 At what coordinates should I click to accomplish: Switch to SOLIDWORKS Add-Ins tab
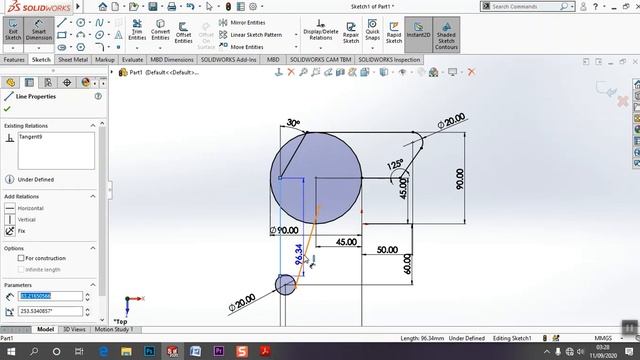tap(229, 60)
